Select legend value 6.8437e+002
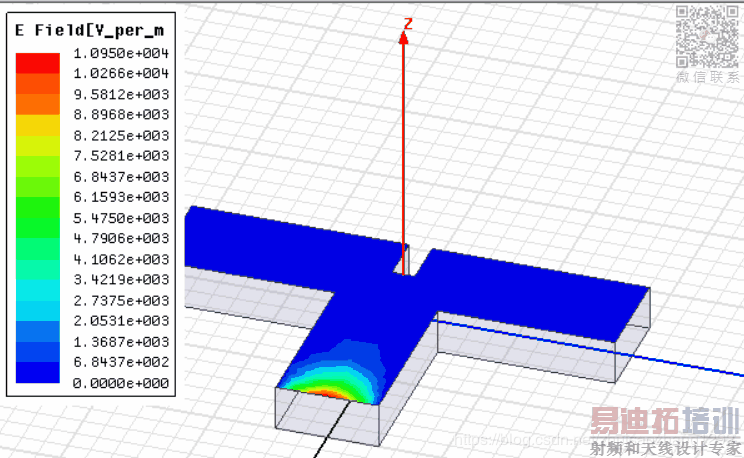This screenshot has height=458, width=744. (x=121, y=363)
